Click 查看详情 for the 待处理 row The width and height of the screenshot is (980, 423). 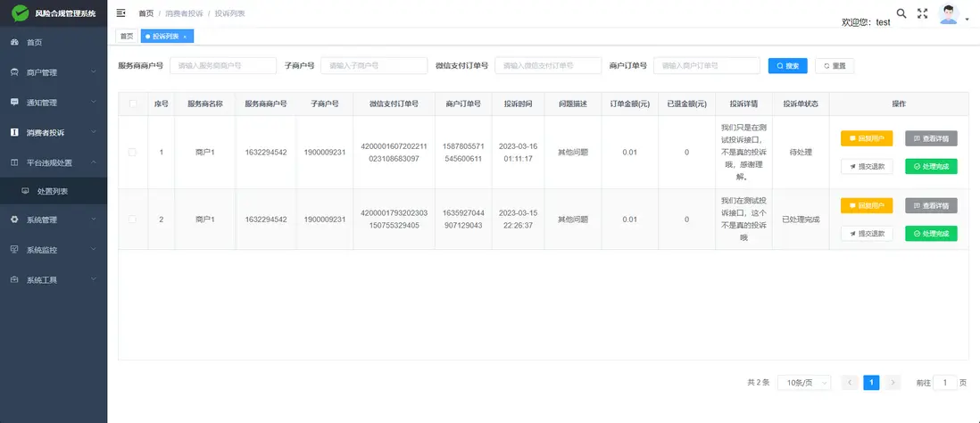pos(931,138)
